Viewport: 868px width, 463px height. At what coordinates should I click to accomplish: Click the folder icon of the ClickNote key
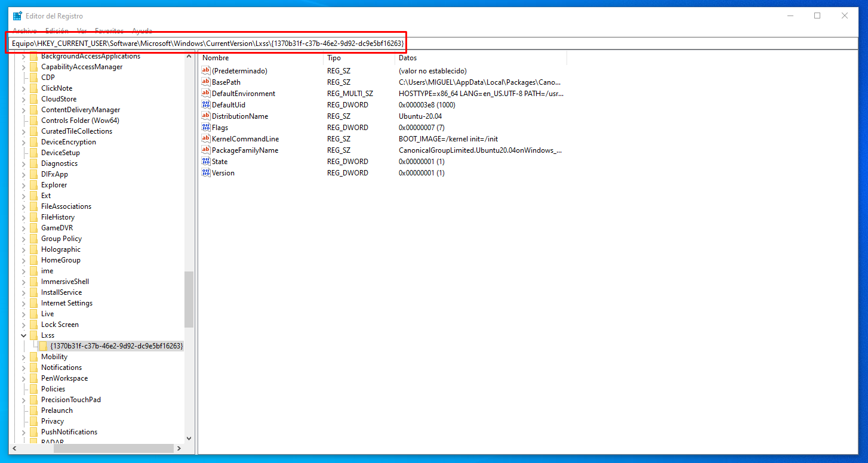pyautogui.click(x=33, y=88)
